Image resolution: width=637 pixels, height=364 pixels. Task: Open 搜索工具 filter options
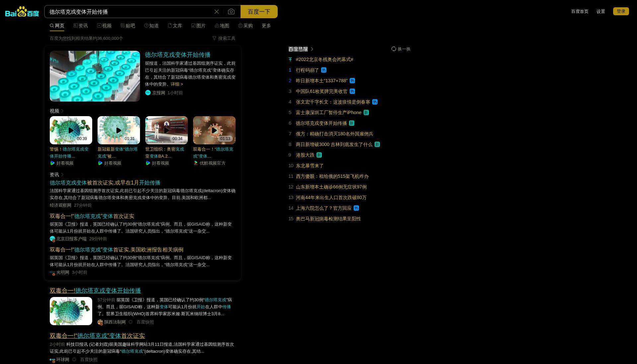coord(224,38)
